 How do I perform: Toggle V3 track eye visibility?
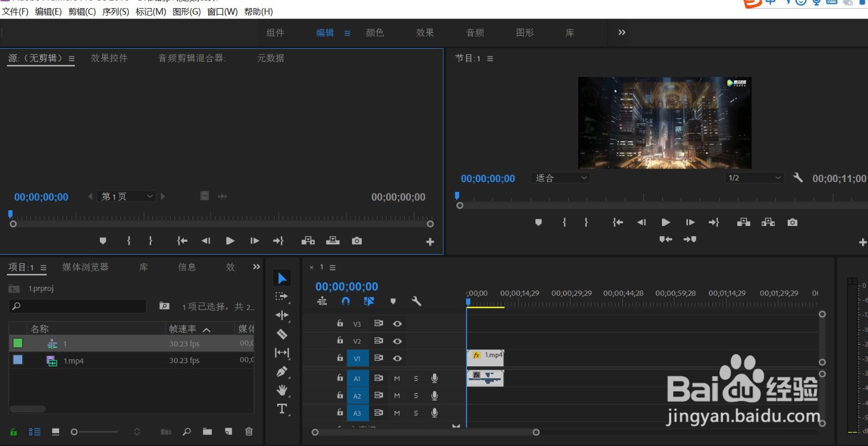pyautogui.click(x=397, y=324)
